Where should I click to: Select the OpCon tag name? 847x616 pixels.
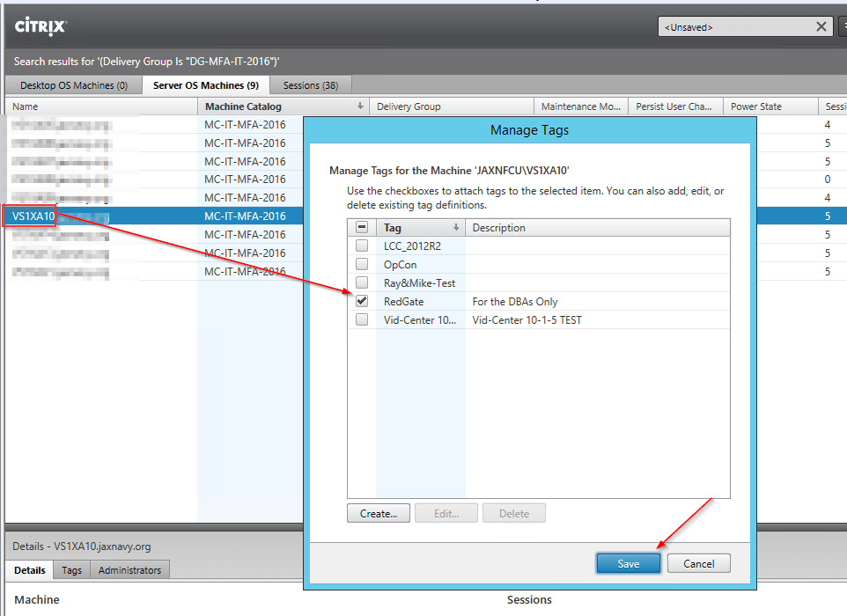click(x=401, y=265)
